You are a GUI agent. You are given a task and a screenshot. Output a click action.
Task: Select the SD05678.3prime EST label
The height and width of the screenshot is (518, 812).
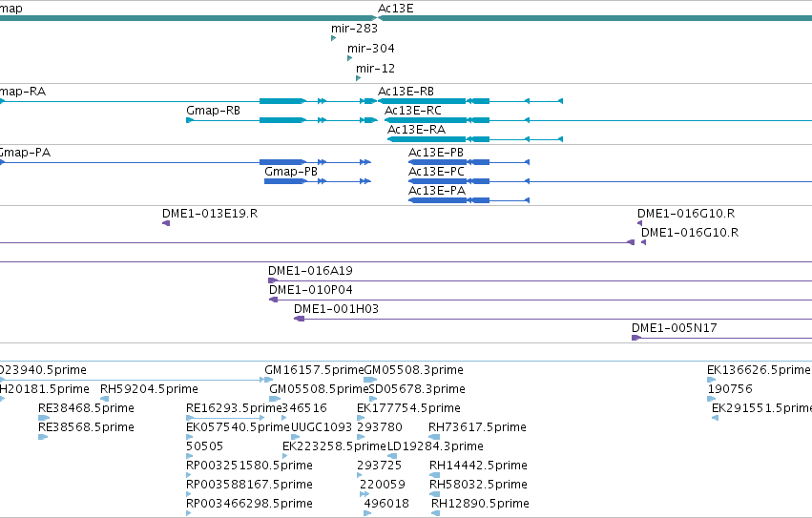point(417,389)
